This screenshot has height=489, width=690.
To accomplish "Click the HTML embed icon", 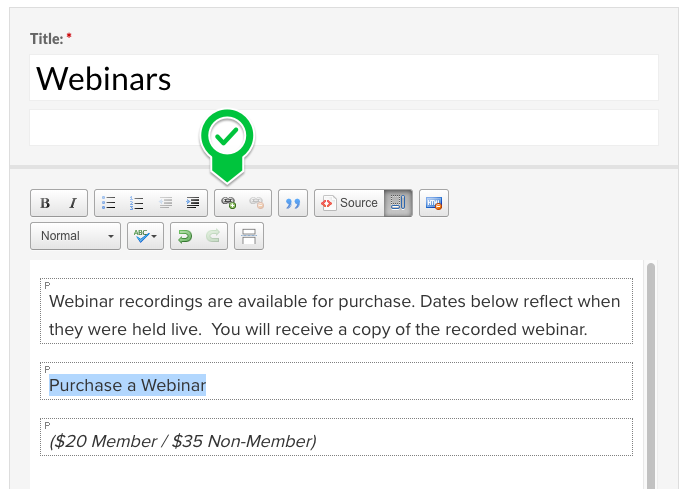I will [434, 203].
